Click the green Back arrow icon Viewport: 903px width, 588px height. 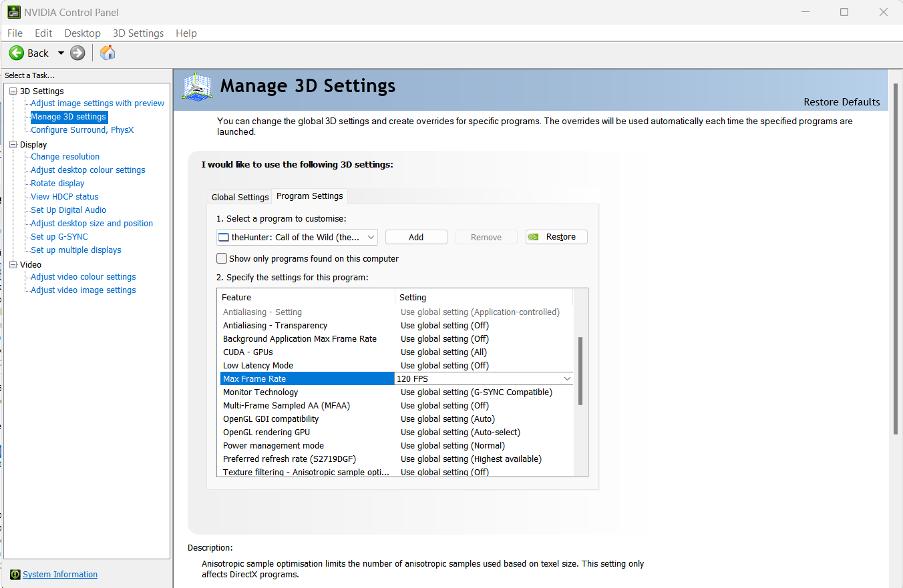[17, 53]
